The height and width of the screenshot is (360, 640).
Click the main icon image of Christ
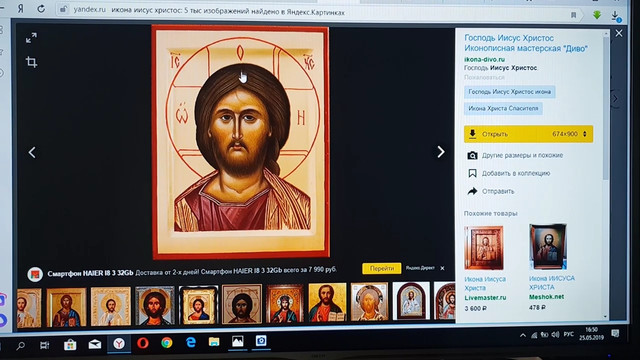pos(240,142)
